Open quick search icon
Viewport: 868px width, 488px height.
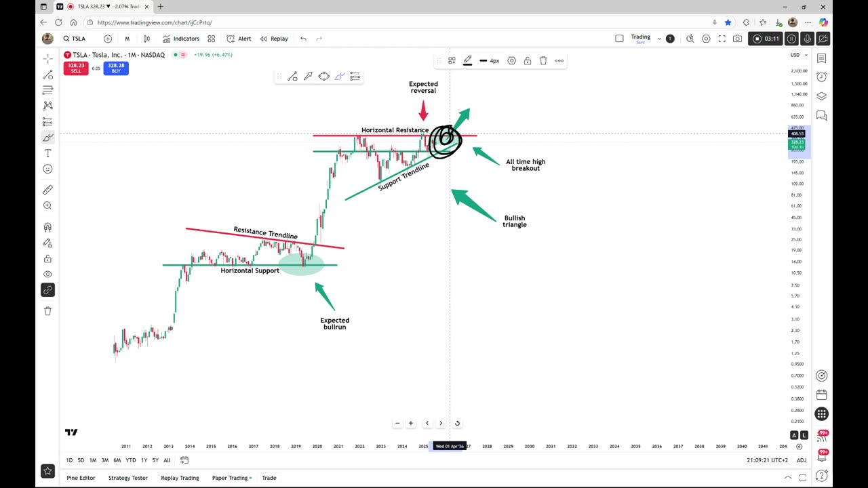point(690,39)
